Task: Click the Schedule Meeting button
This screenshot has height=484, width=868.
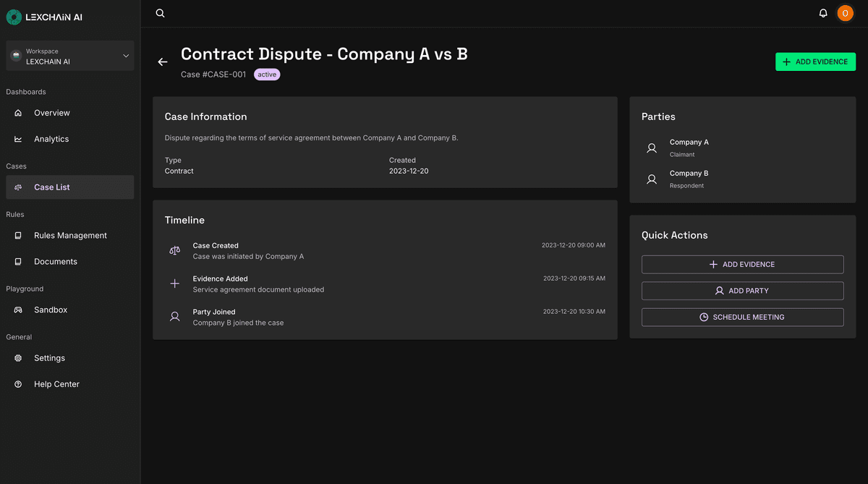Action: tap(742, 317)
